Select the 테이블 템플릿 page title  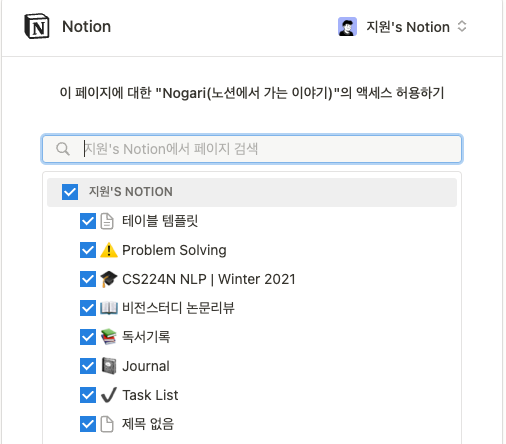(160, 221)
